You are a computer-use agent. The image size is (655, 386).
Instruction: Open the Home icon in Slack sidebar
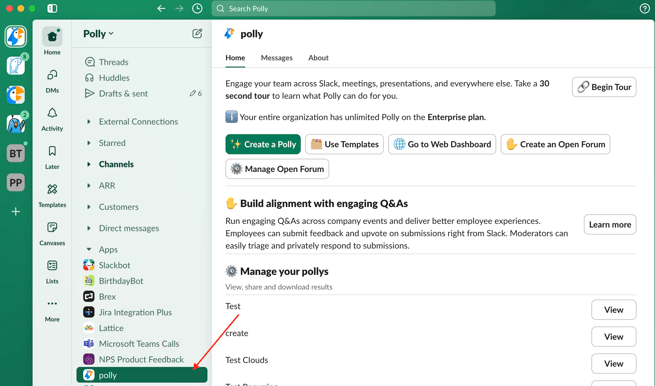(x=52, y=37)
